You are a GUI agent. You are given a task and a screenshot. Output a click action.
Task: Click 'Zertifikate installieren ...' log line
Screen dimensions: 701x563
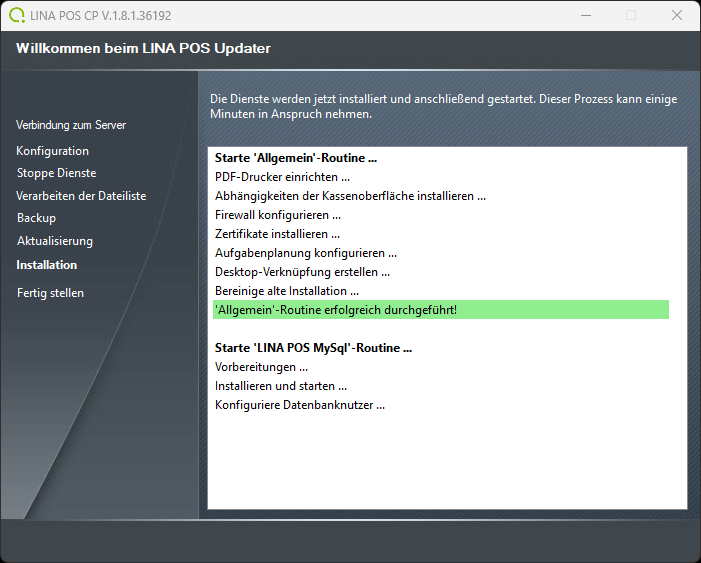[x=277, y=234]
